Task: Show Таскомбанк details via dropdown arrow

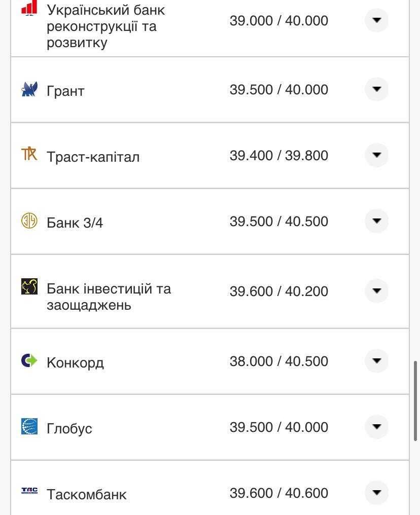Action: pyautogui.click(x=376, y=493)
